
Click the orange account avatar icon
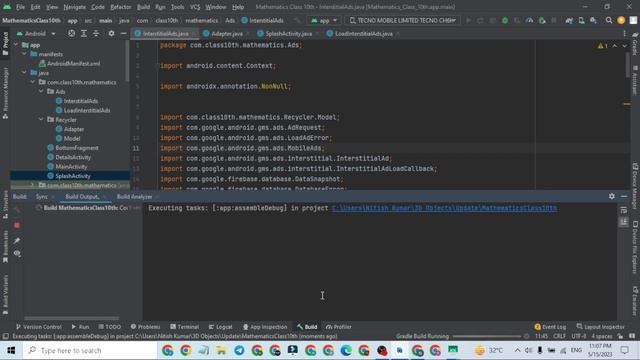[x=621, y=20]
